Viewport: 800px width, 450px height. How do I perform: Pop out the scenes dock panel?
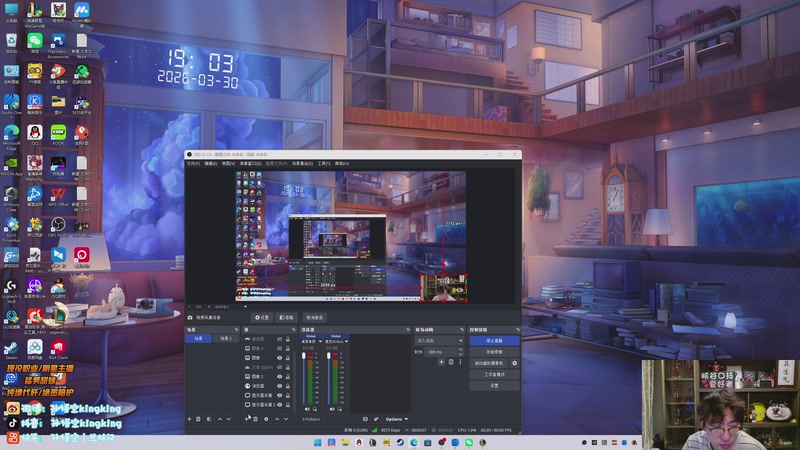coord(236,330)
